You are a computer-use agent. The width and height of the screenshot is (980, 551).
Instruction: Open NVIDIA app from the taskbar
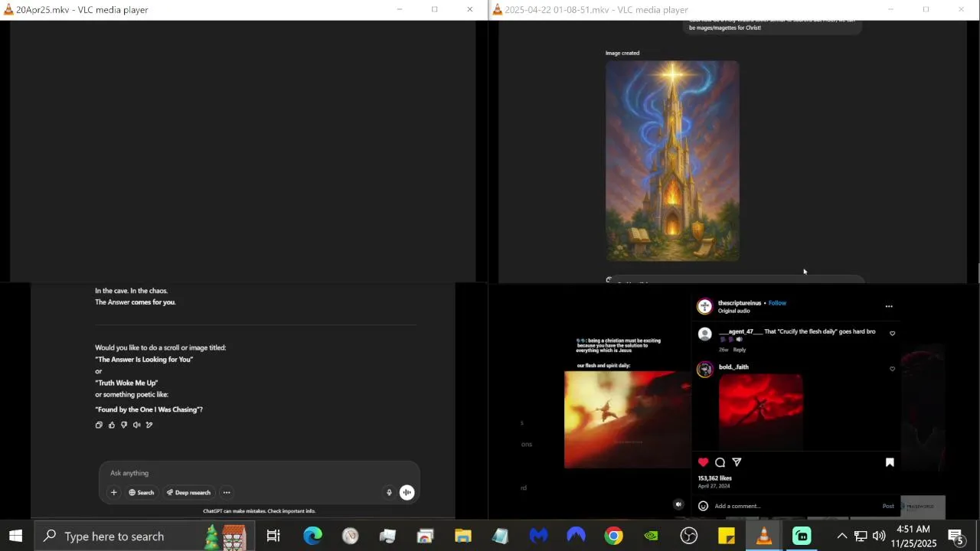tap(651, 536)
